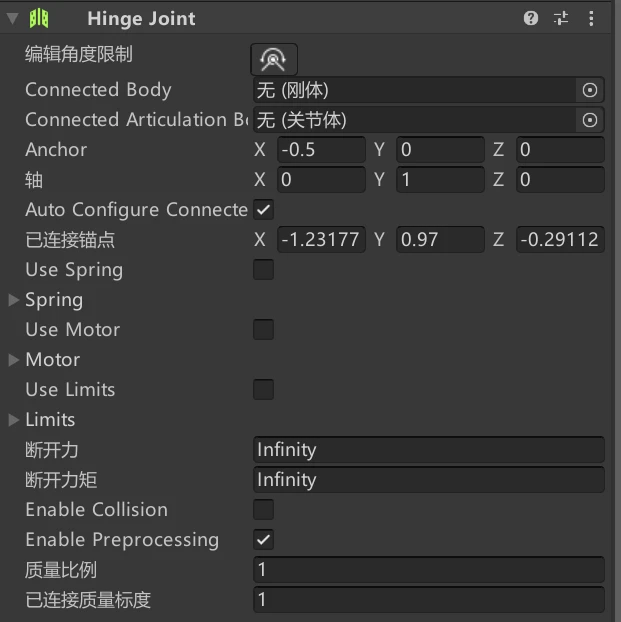Click the 断开力 property label
This screenshot has height=622, width=621.
[52, 450]
